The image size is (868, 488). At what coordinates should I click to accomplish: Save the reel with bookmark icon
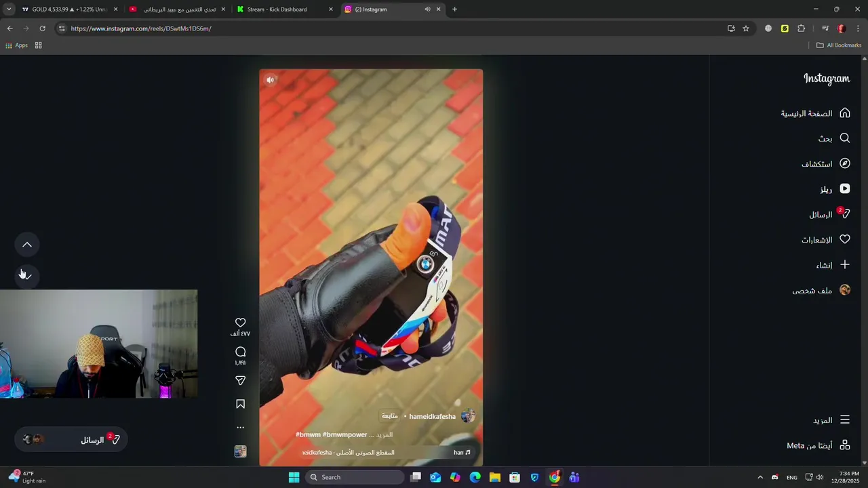pyautogui.click(x=240, y=404)
